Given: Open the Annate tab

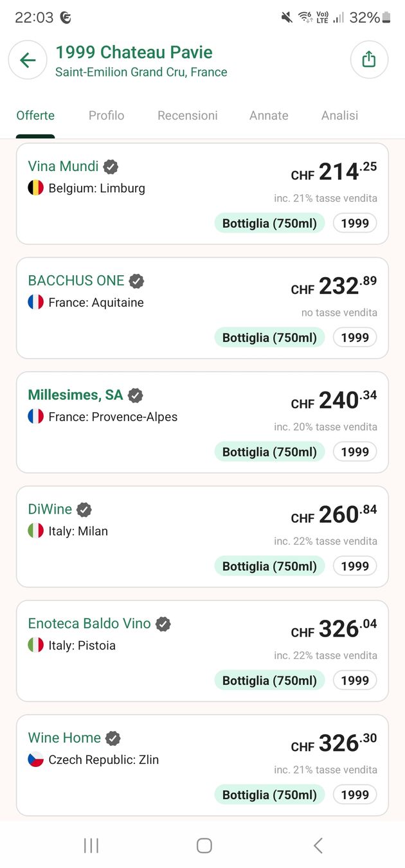Looking at the screenshot, I should pyautogui.click(x=269, y=116).
